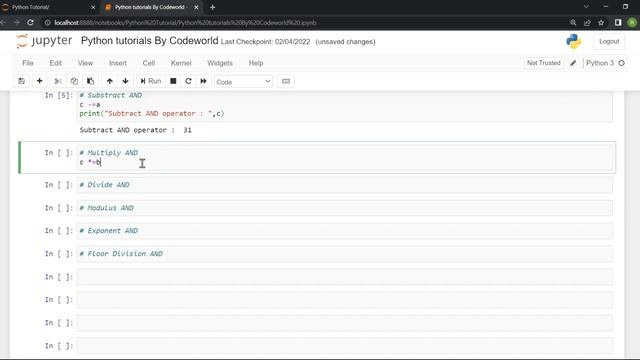The width and height of the screenshot is (640, 360).
Task: Open the Kernel menu
Action: tap(181, 63)
